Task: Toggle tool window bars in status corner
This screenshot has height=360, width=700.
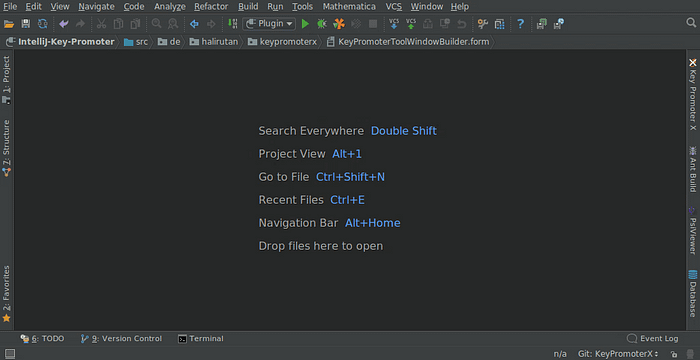Action: [x=9, y=354]
